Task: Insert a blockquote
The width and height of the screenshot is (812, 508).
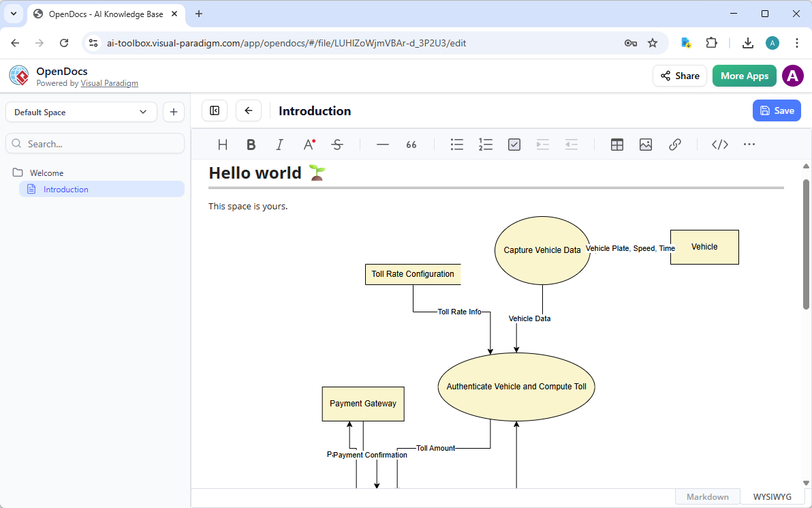Action: point(411,144)
